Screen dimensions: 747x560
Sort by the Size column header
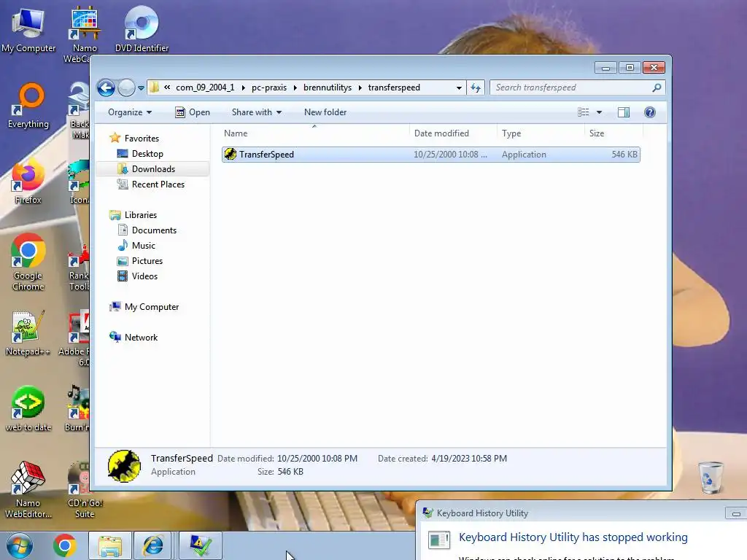click(614, 133)
